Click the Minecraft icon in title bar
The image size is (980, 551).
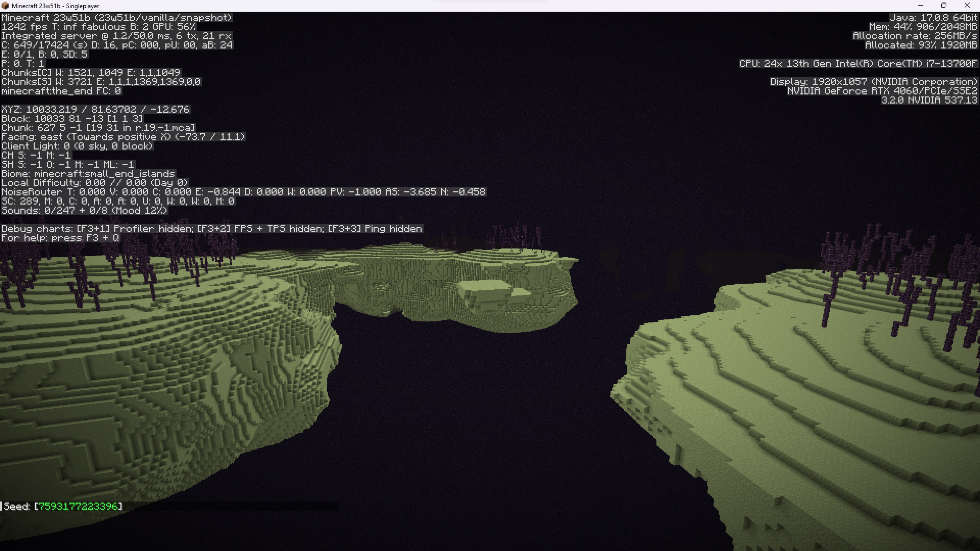click(6, 6)
